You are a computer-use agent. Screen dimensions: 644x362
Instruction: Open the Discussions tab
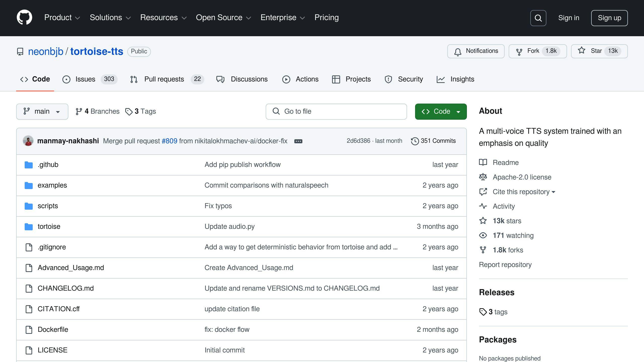[x=242, y=79]
